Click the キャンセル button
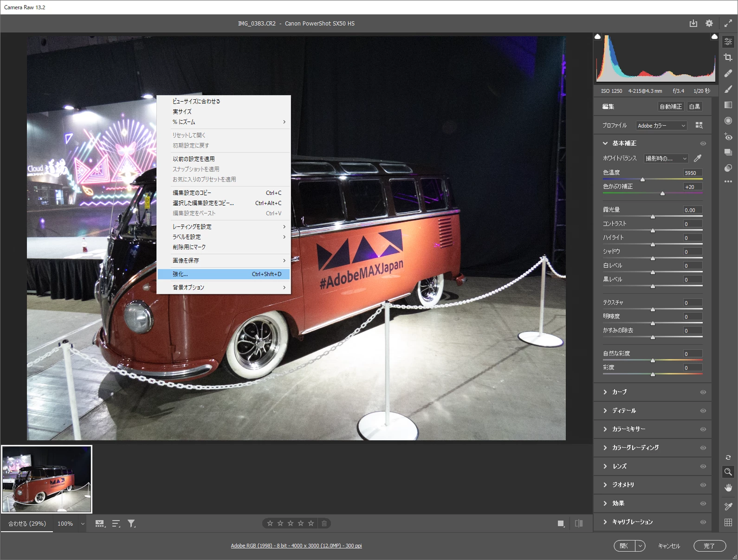The height and width of the screenshot is (560, 738). point(669,546)
